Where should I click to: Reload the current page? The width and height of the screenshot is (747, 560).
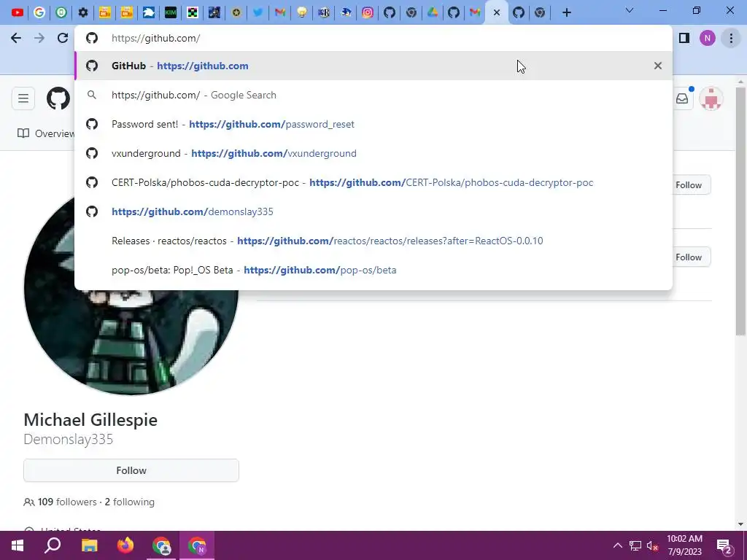(63, 38)
